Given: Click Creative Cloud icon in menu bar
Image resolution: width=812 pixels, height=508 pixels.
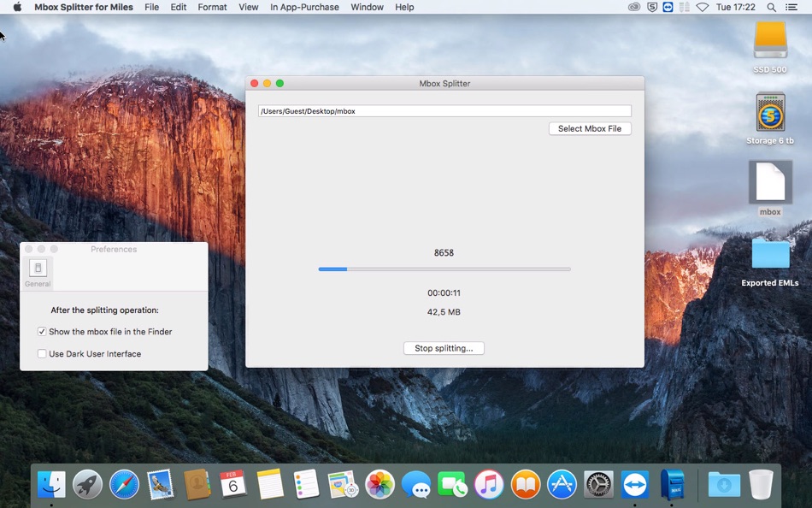Looking at the screenshot, I should (634, 7).
